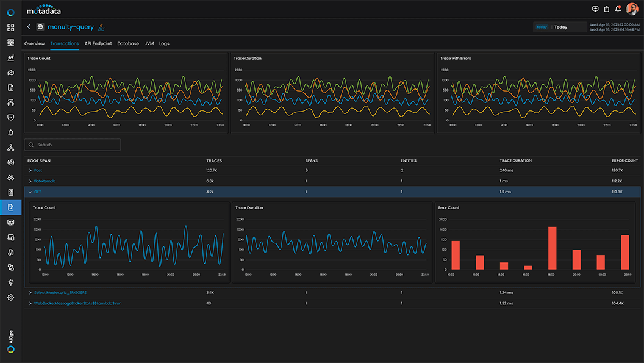
Task: Click the back arrow beside mcnulty-query
Action: [28, 26]
